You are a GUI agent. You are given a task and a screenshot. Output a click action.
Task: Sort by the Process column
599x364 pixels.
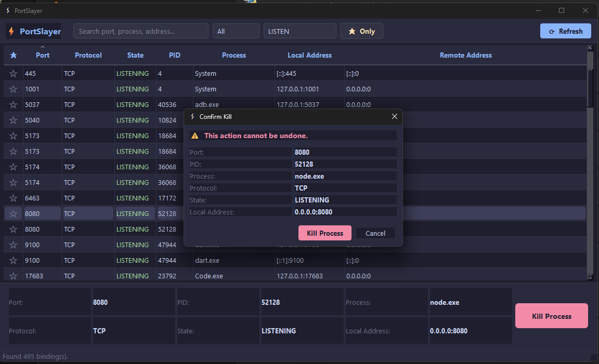pos(234,56)
